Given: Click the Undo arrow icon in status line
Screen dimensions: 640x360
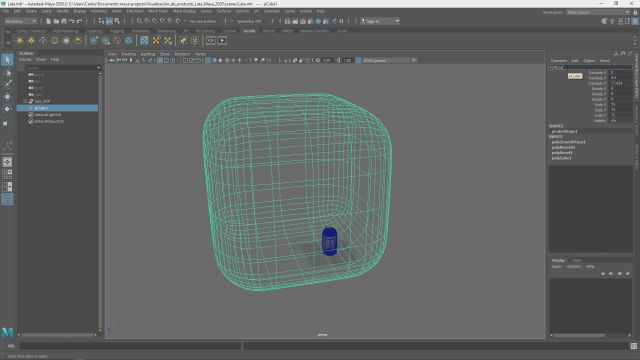Looking at the screenshot, I should (72, 21).
